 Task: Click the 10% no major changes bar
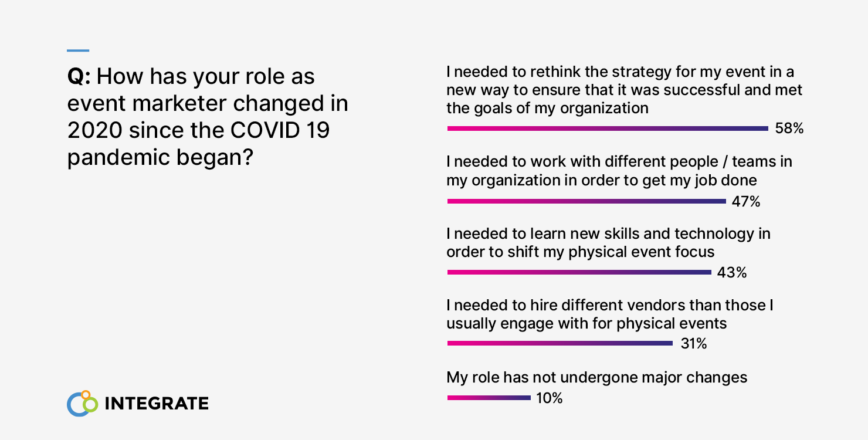pos(489,398)
